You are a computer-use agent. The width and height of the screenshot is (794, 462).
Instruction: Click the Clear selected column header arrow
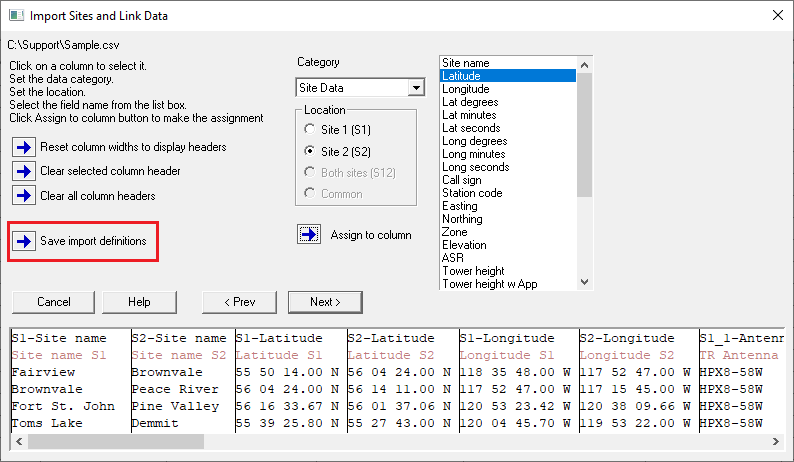tap(23, 171)
